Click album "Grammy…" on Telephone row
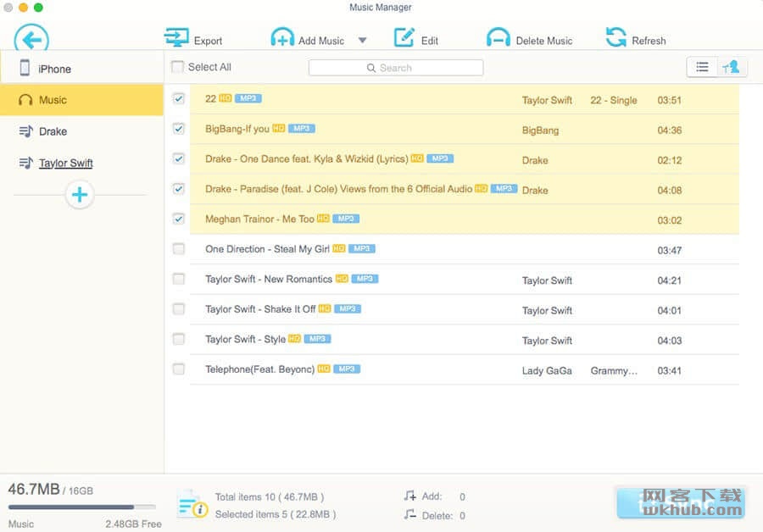Screen dimensions: 763x532 (614, 370)
